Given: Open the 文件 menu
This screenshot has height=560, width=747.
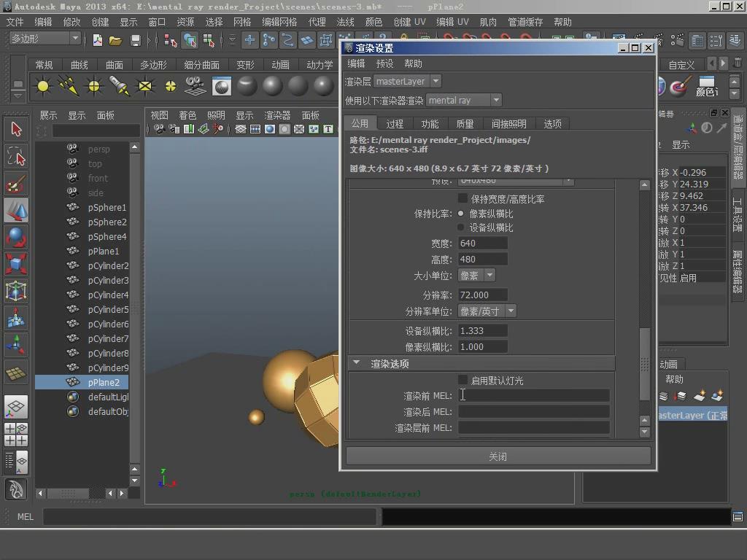Looking at the screenshot, I should 15,22.
